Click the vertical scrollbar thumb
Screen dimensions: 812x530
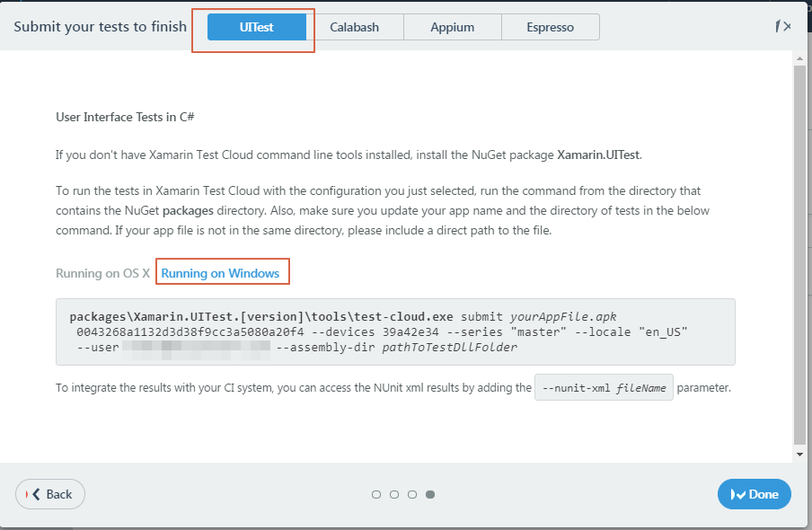(799, 254)
